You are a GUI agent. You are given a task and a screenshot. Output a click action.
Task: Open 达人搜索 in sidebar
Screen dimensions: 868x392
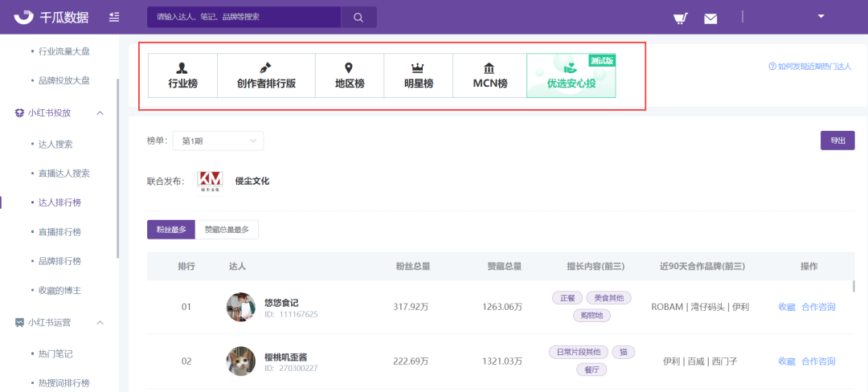55,145
